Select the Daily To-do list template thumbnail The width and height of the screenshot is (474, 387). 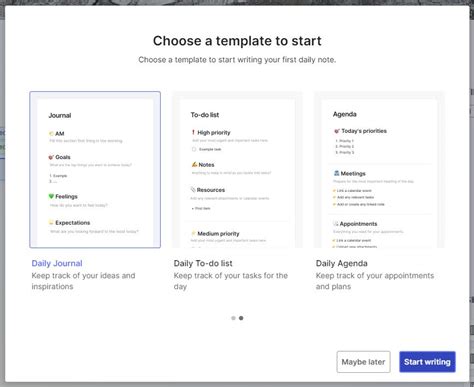(x=237, y=170)
